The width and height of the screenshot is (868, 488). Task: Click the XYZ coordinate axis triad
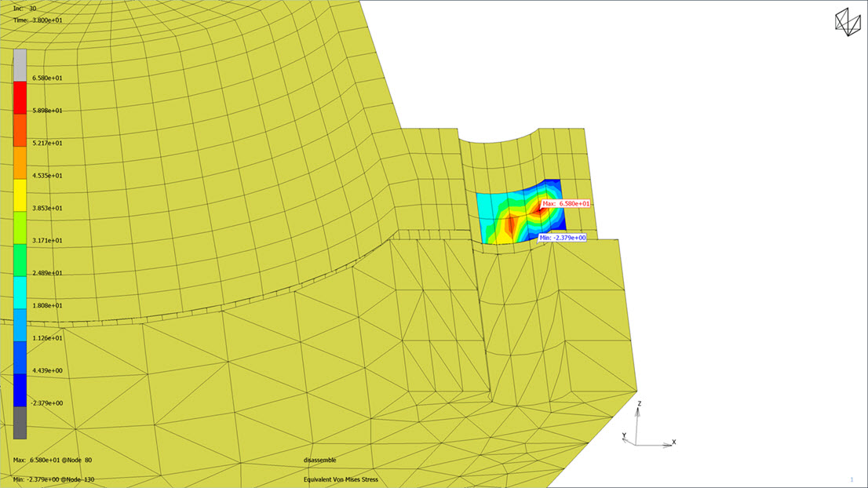(645, 428)
